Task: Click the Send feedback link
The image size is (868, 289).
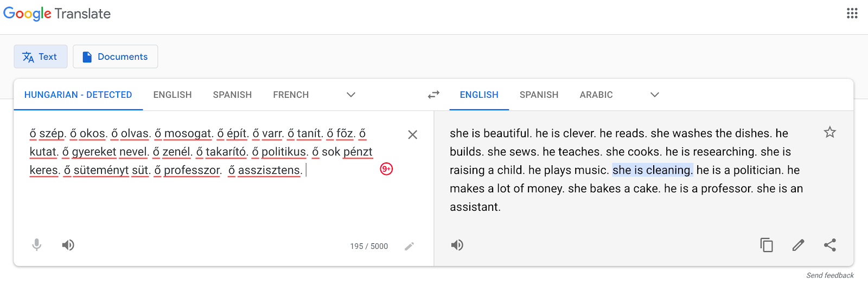Action: click(x=829, y=275)
